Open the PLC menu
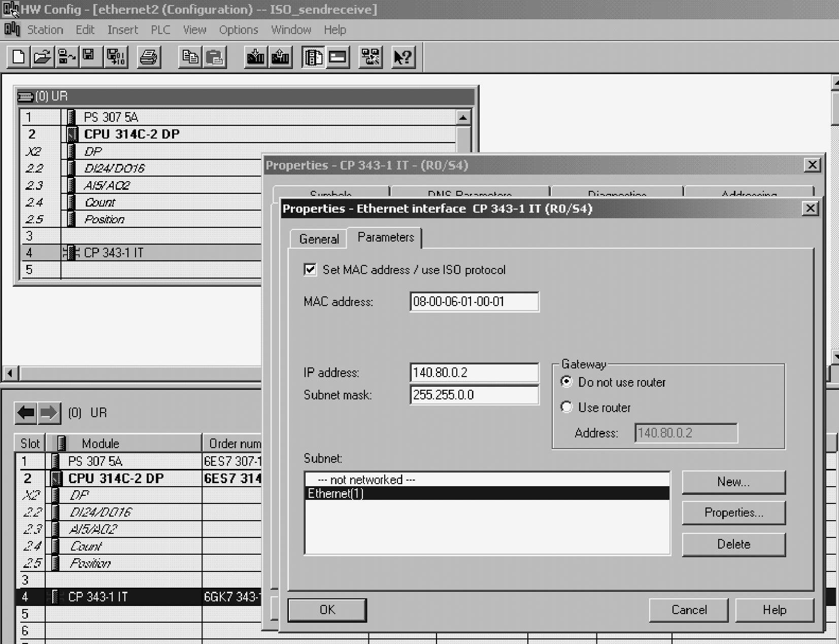 click(x=160, y=30)
